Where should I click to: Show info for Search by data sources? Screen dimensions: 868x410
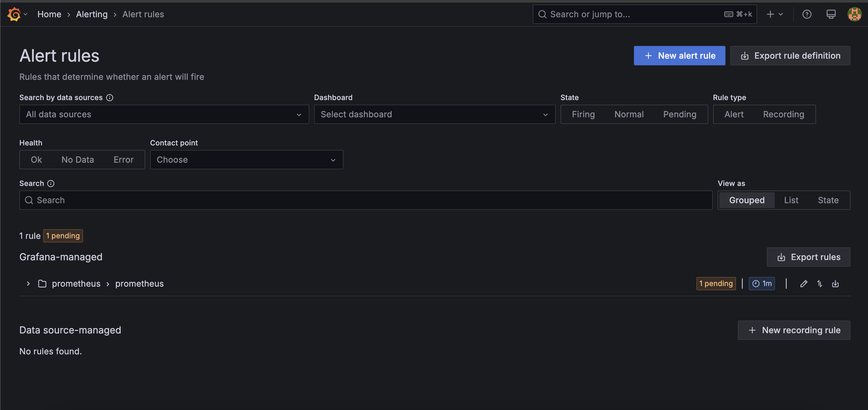110,98
